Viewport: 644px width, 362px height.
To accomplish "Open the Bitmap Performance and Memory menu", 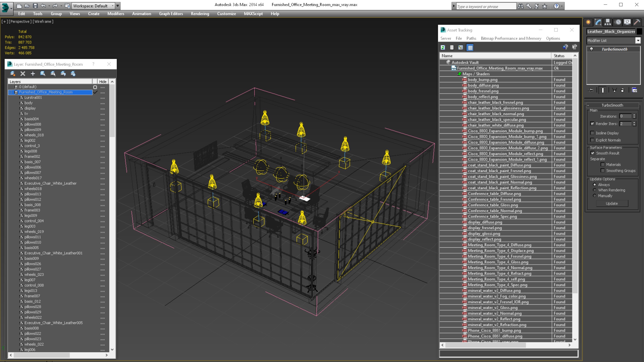I will point(511,38).
